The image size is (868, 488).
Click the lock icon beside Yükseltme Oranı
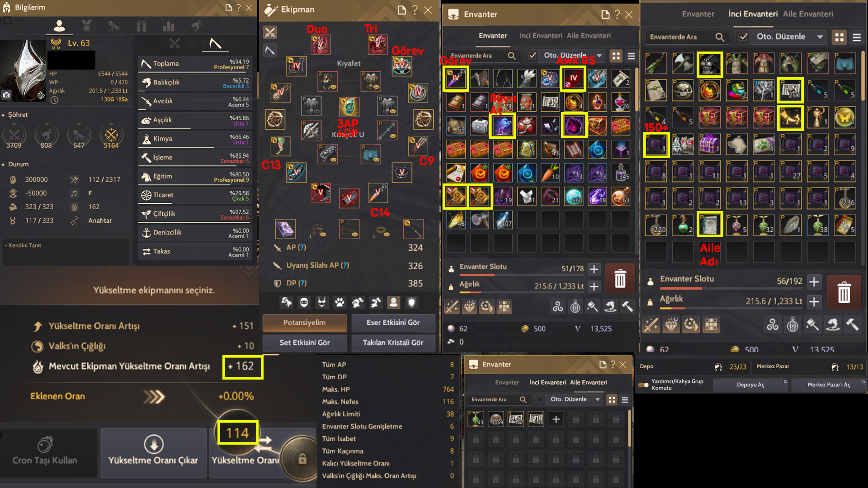[302, 459]
